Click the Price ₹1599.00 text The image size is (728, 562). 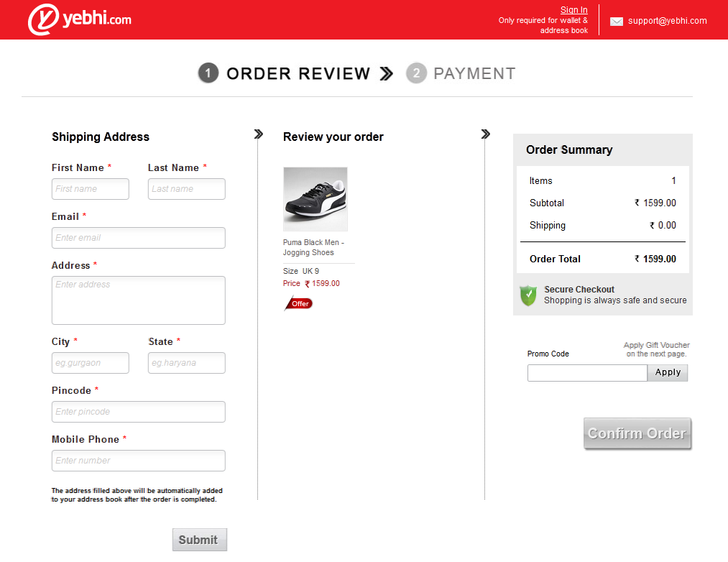[311, 283]
